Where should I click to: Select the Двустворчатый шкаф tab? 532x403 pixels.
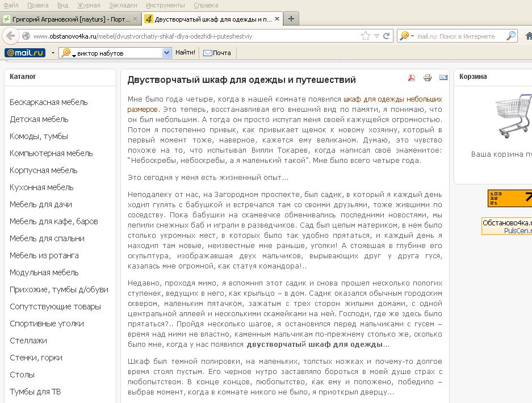click(x=212, y=19)
